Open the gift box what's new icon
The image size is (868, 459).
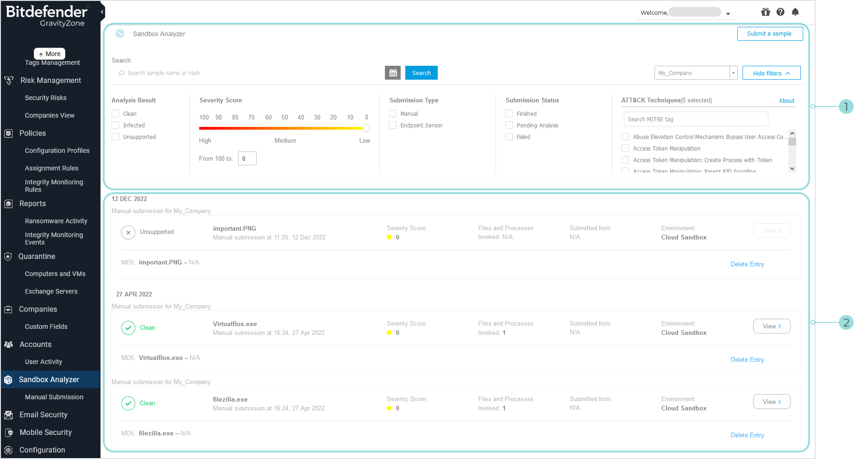[x=766, y=12]
